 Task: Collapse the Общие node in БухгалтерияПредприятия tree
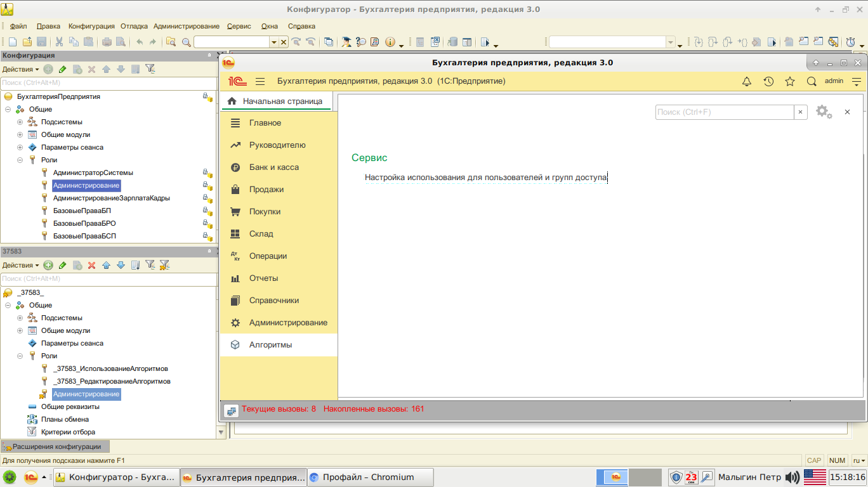(x=8, y=109)
